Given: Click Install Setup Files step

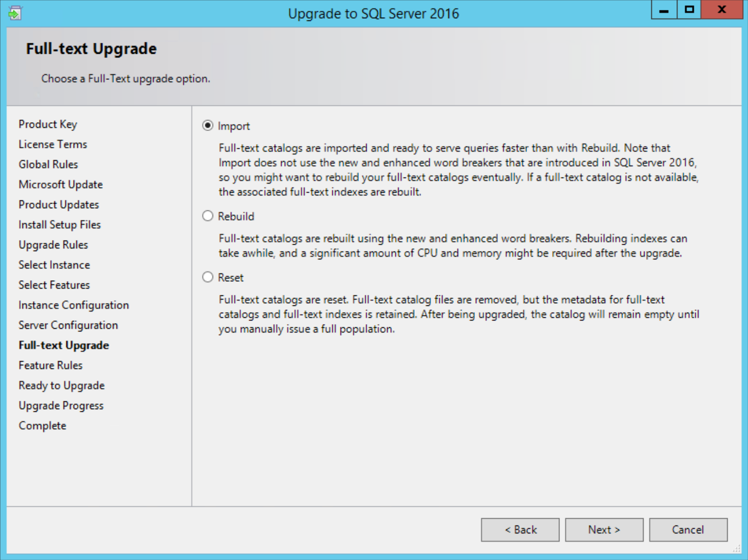Looking at the screenshot, I should (x=60, y=224).
